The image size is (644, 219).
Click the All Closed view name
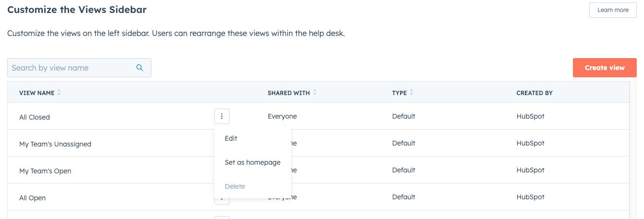(35, 117)
